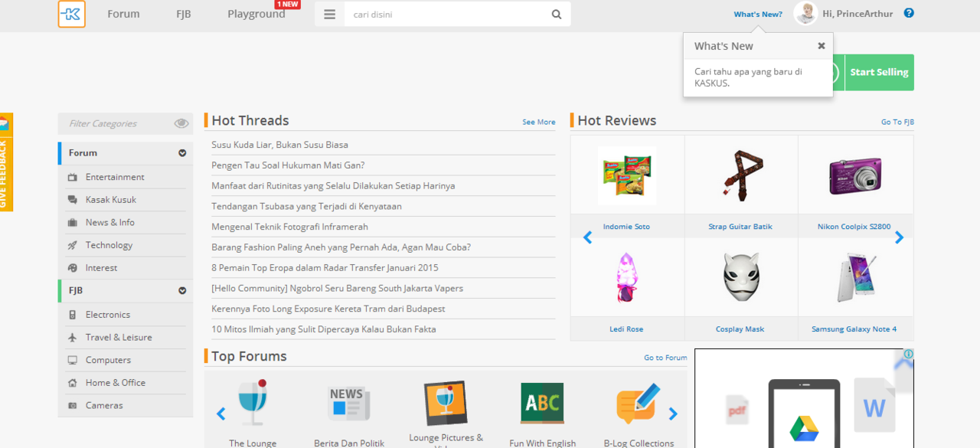Click the blue help question icon
980x448 pixels.
click(909, 13)
